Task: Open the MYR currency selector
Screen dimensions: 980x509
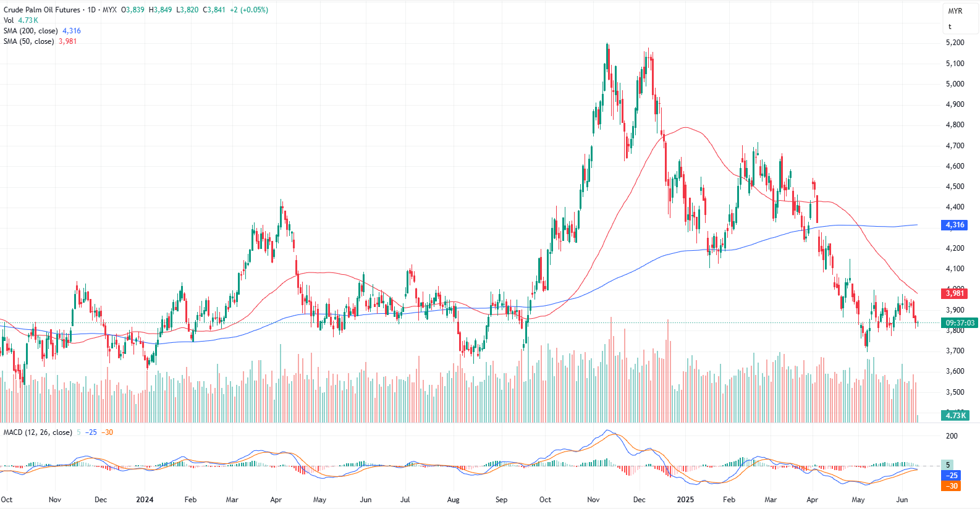Action: (x=955, y=11)
